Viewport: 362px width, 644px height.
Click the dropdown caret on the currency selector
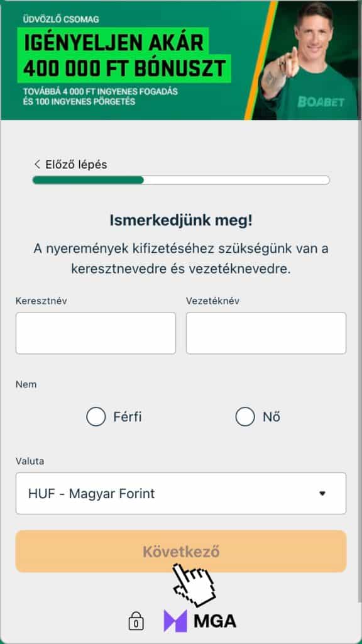pyautogui.click(x=322, y=493)
